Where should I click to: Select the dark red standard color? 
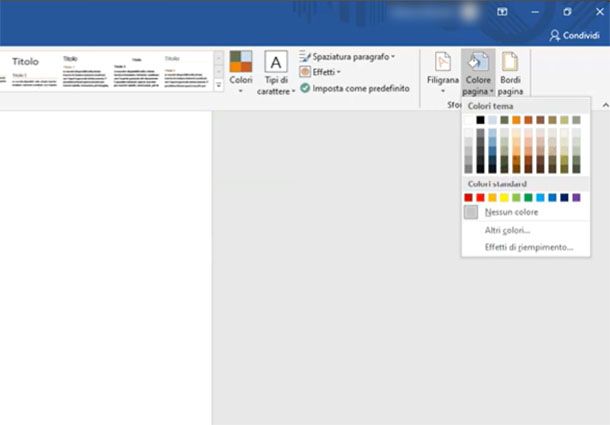(x=468, y=198)
